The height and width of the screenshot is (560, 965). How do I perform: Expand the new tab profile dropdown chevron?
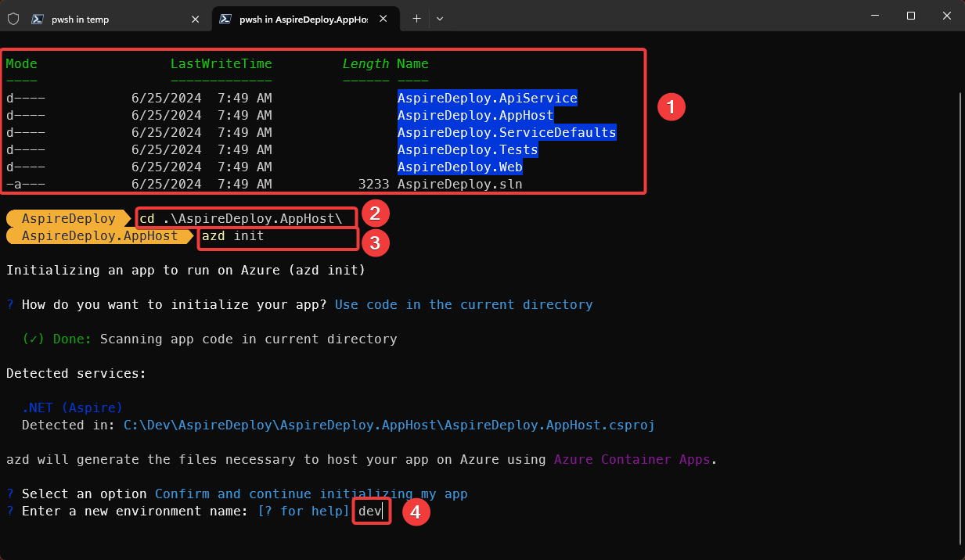tap(440, 19)
